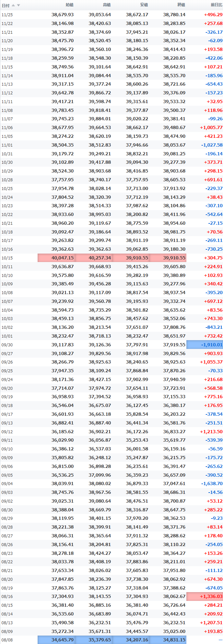Select the 11/19 date cell

7,50
